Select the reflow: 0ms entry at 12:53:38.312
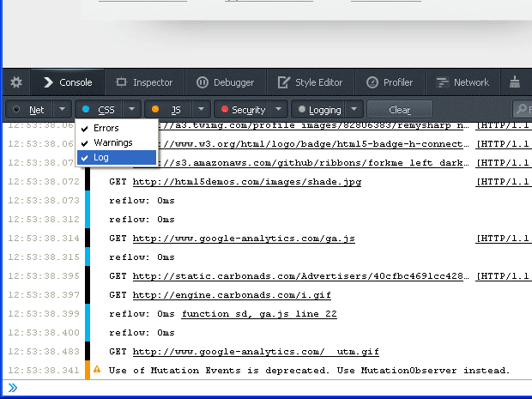The image size is (532, 399). [x=142, y=220]
